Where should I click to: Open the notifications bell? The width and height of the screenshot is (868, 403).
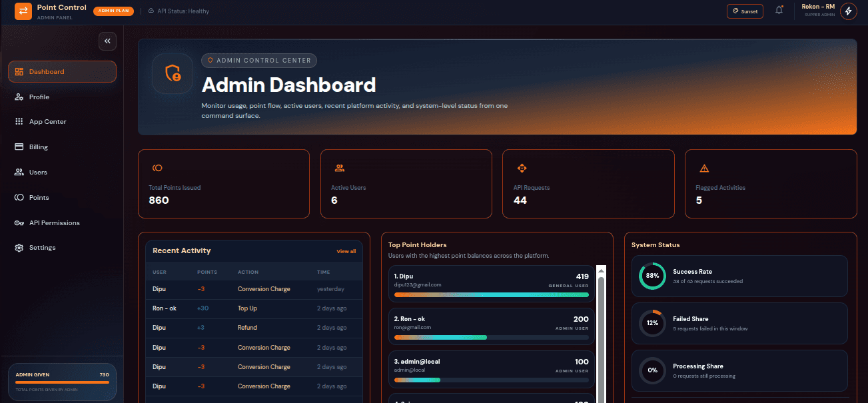point(779,11)
